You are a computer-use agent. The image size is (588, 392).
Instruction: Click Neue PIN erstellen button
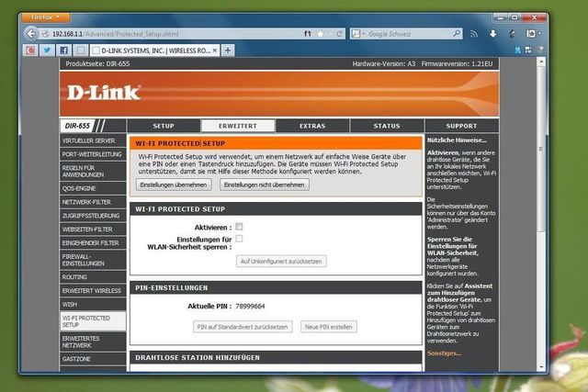(329, 327)
